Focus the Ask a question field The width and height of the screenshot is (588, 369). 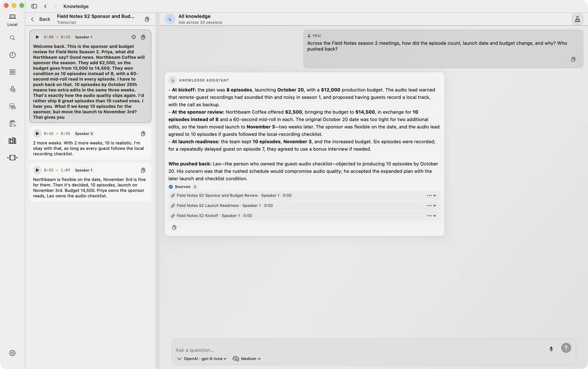pyautogui.click(x=360, y=350)
